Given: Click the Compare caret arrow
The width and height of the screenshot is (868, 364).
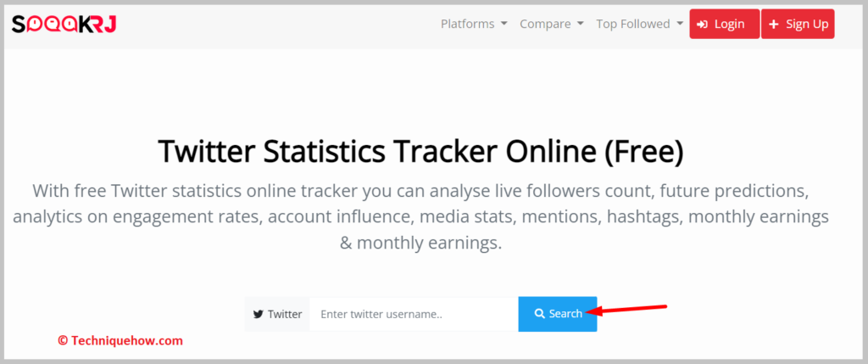Looking at the screenshot, I should point(580,24).
